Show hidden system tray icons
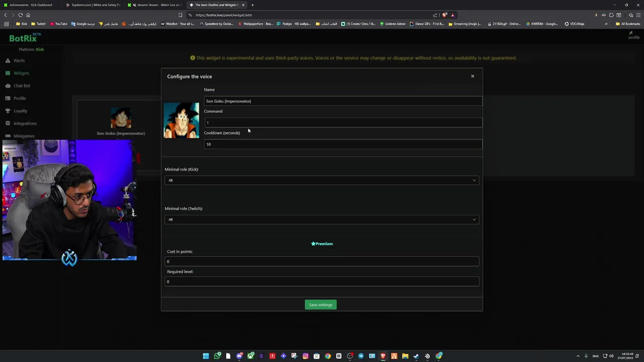 578,356
